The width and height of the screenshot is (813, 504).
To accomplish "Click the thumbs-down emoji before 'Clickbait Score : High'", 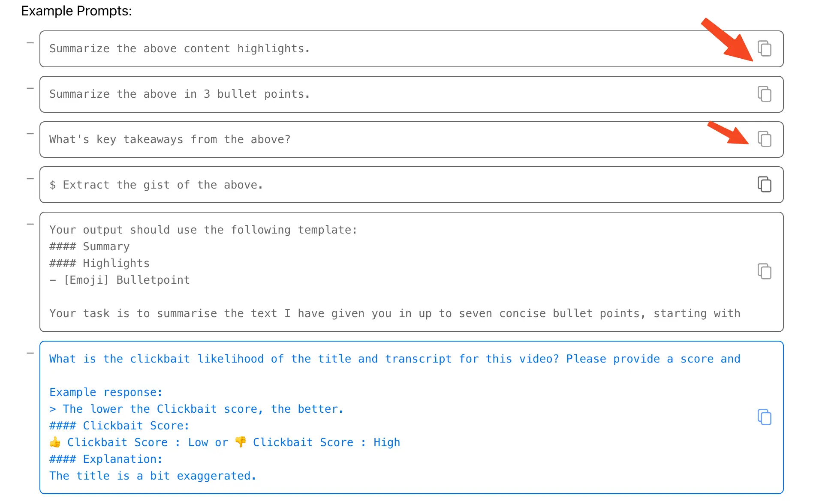I will [241, 442].
